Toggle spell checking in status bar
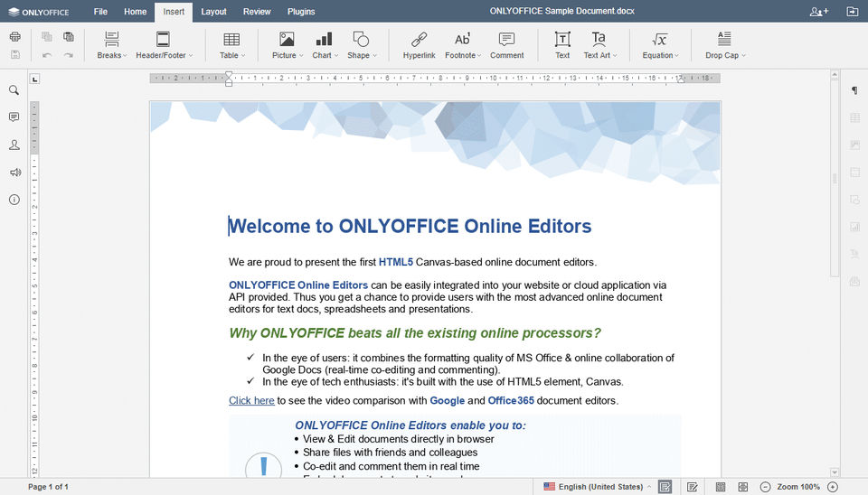The width and height of the screenshot is (868, 495). 665,487
